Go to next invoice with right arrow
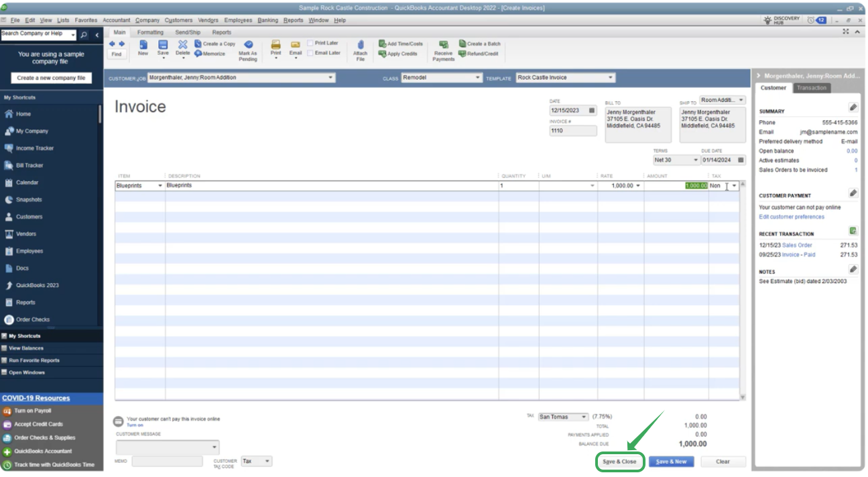The height and width of the screenshot is (477, 868). click(x=121, y=44)
